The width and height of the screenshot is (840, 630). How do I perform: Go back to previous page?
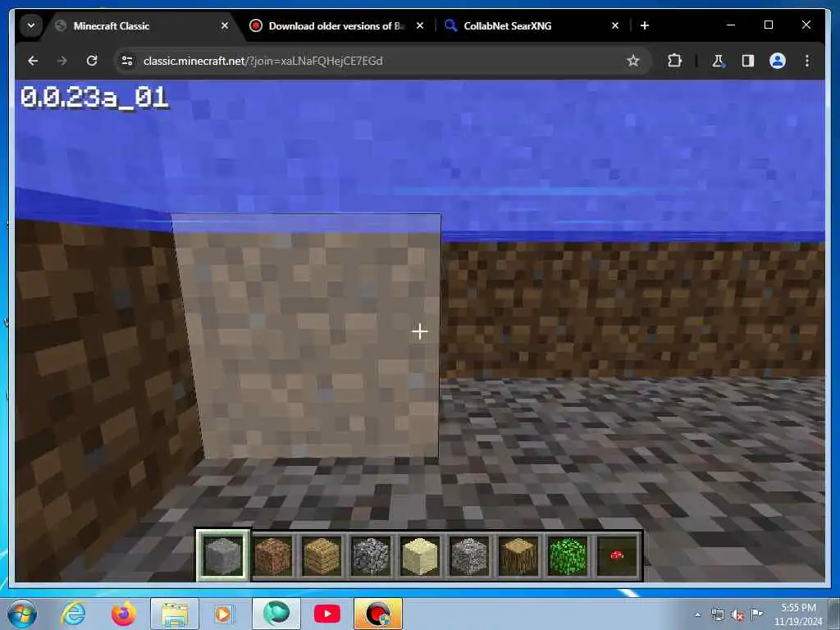pyautogui.click(x=33, y=61)
